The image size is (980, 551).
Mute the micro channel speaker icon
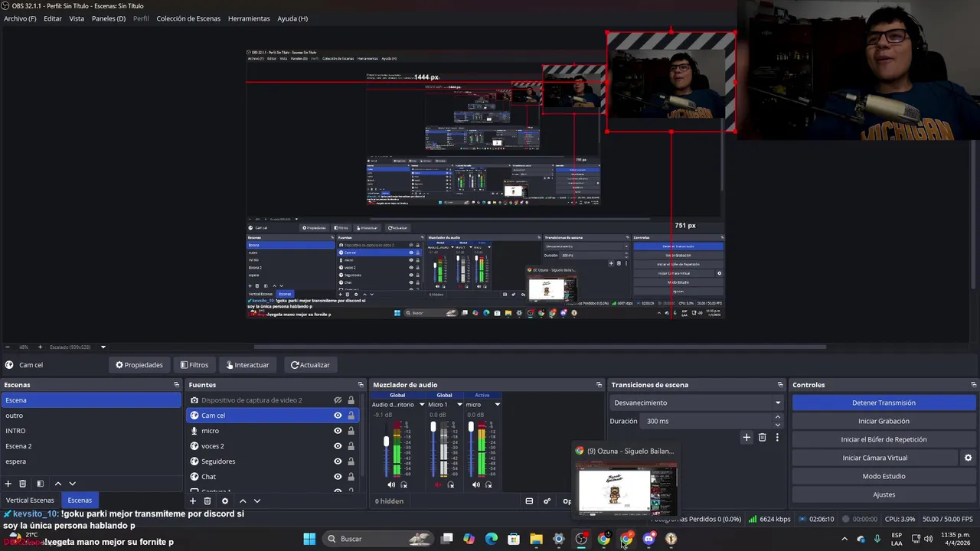pos(476,484)
